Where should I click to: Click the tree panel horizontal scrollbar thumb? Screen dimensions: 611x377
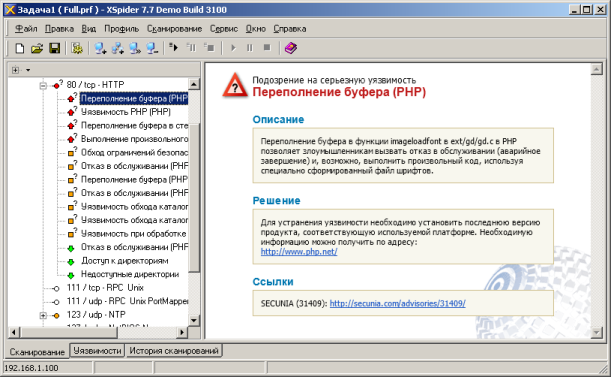coord(68,332)
